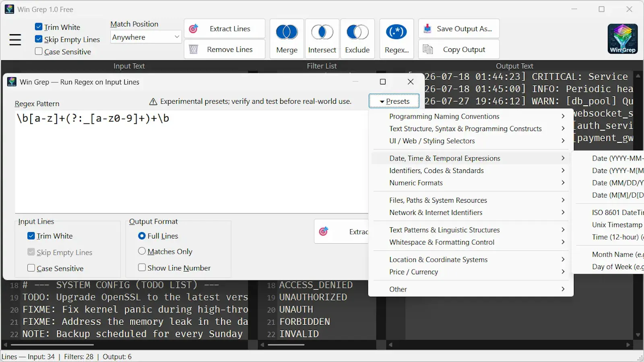Click the Input Text horizontal scrollbar
This screenshot has height=362, width=644.
tap(52, 345)
